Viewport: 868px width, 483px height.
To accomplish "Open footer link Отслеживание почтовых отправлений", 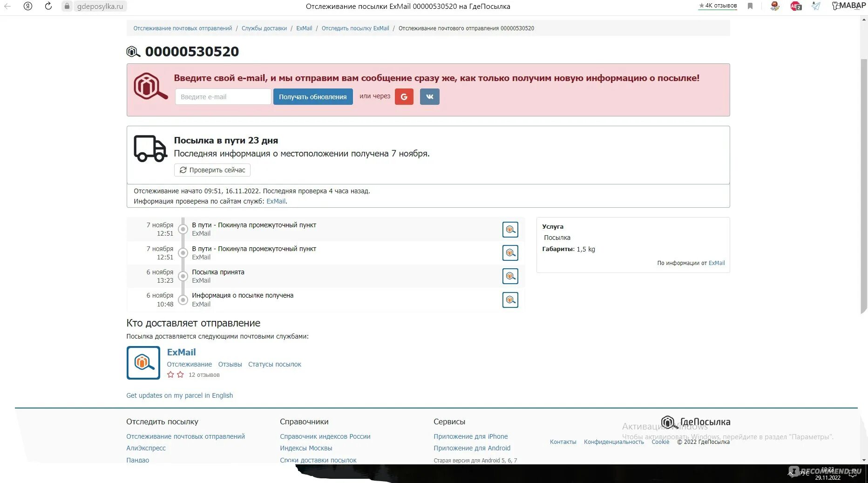I will click(x=185, y=436).
